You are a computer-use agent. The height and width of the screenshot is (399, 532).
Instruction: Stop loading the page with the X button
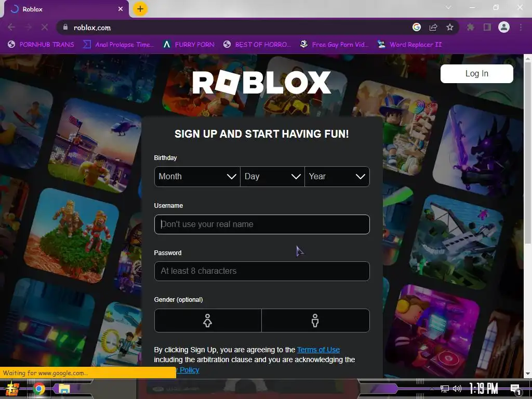[45, 27]
